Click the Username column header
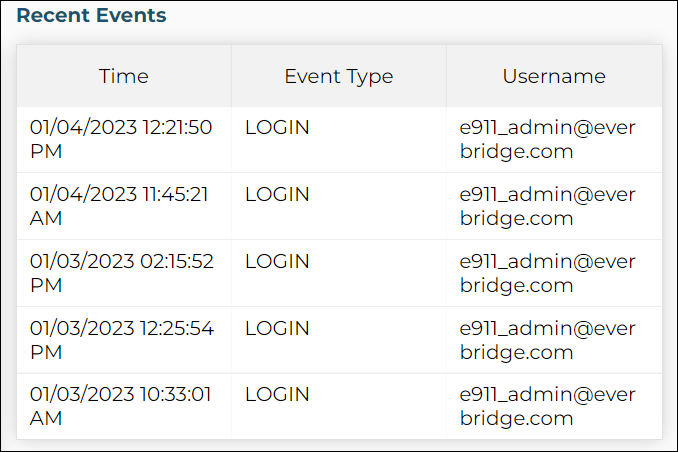Screen dimensions: 678x452 coord(554,76)
